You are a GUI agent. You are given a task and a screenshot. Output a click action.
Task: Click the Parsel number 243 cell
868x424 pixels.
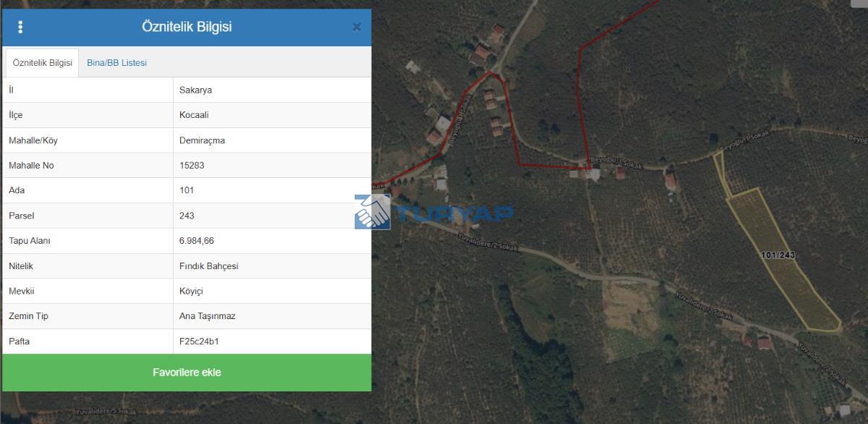pos(273,216)
